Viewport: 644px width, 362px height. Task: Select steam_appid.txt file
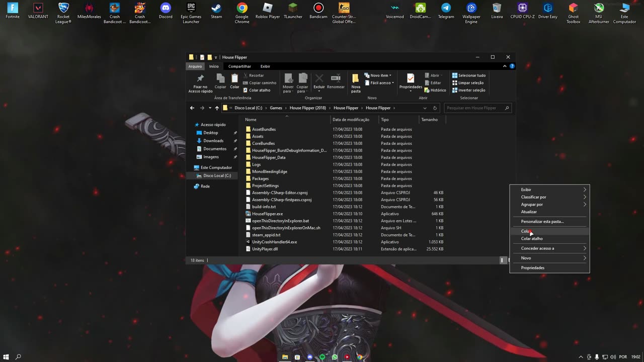(x=266, y=235)
